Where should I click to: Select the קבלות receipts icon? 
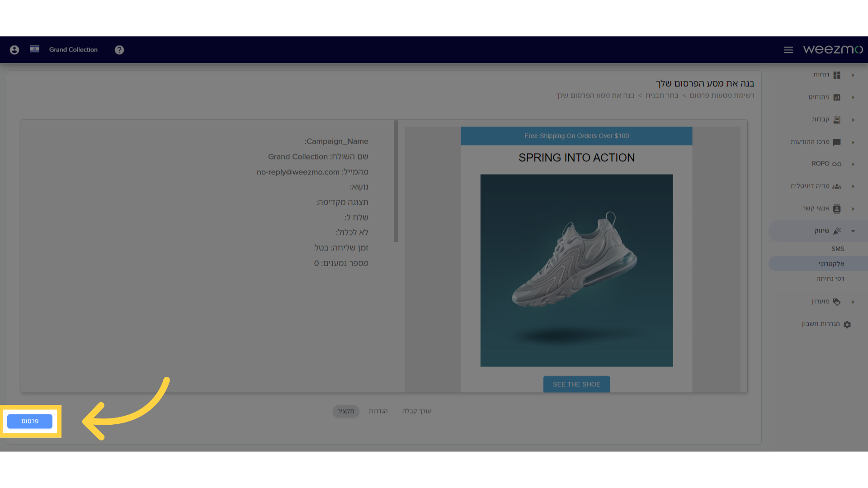coord(838,119)
